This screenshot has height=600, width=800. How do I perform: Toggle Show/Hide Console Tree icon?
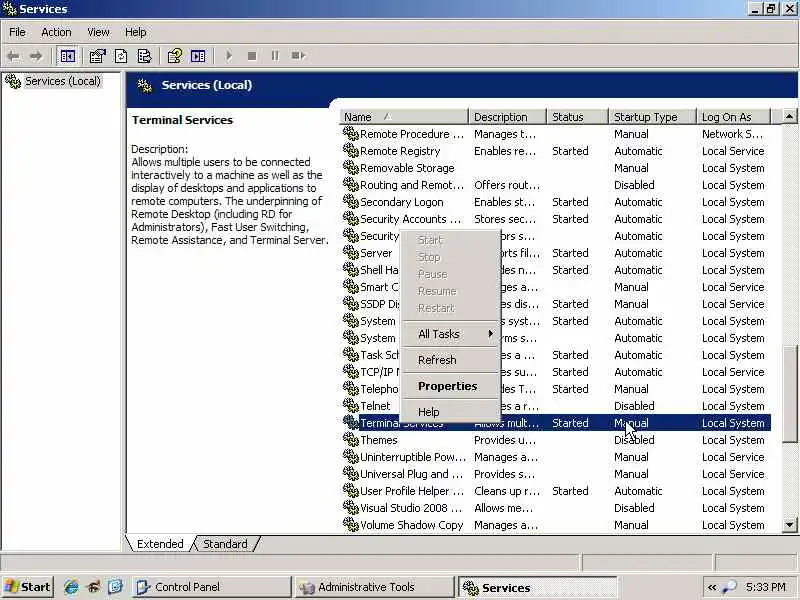[x=67, y=56]
